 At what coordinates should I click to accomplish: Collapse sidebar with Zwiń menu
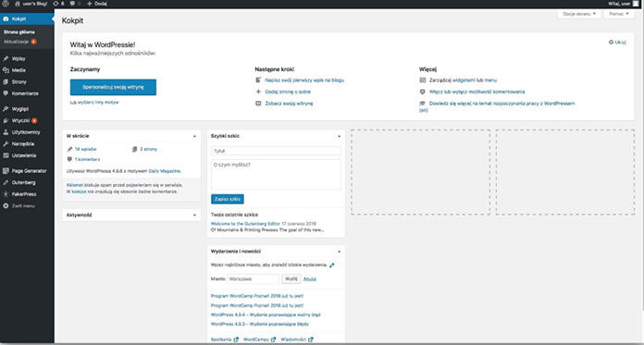[19, 205]
